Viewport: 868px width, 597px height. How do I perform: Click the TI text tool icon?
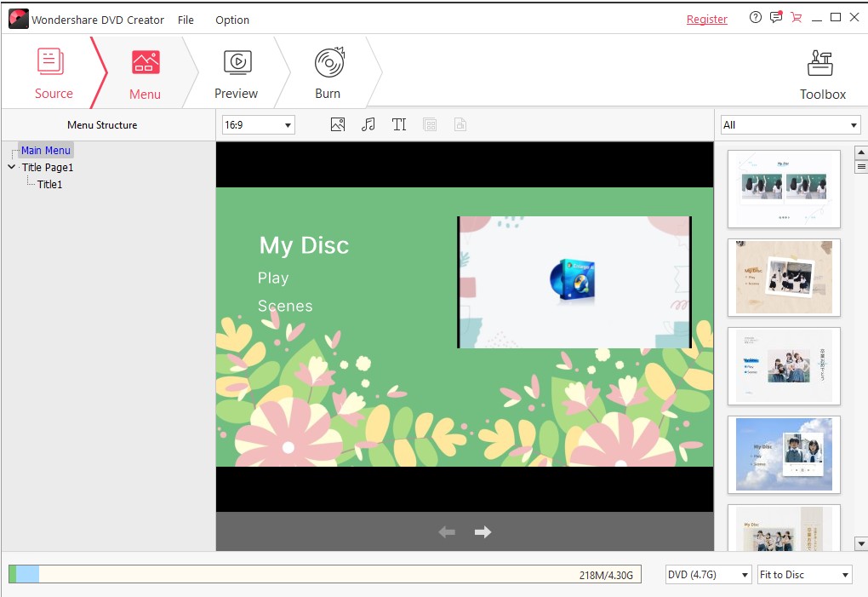(399, 124)
